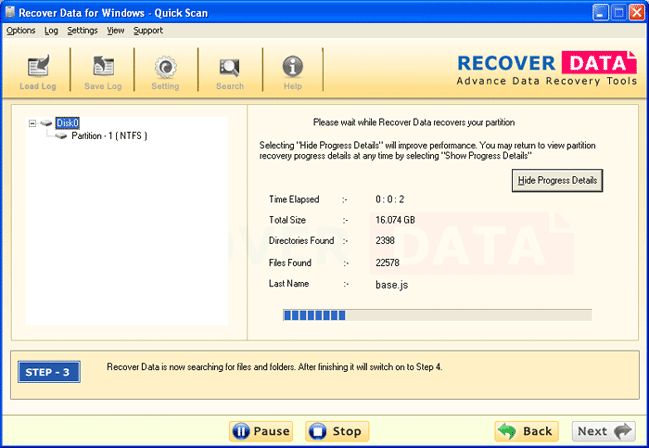Click the 'Directories Found' label
Image resolution: width=649 pixels, height=448 pixels.
pyautogui.click(x=301, y=241)
